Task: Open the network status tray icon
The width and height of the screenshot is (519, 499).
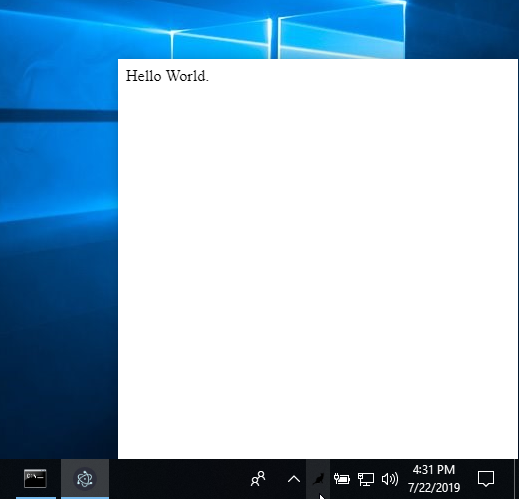Action: tap(366, 479)
